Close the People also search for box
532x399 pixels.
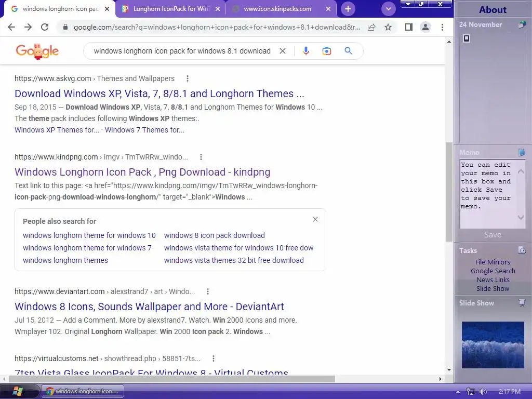315,219
